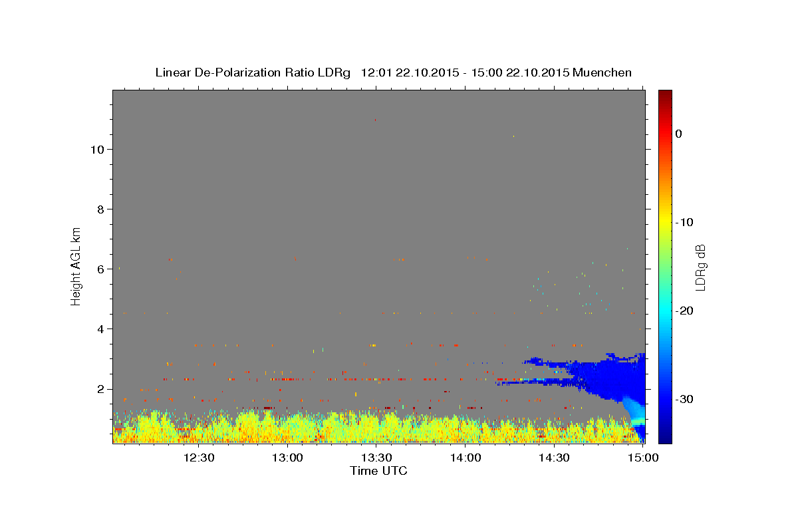Click the 13:30 time tick label
The width and height of the screenshot is (798, 532).
click(376, 458)
